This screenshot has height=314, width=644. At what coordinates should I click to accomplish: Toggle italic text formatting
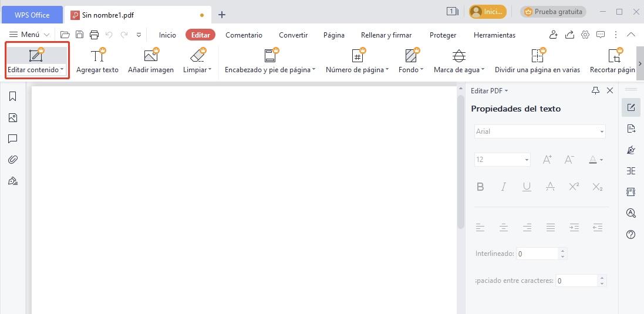pyautogui.click(x=503, y=187)
